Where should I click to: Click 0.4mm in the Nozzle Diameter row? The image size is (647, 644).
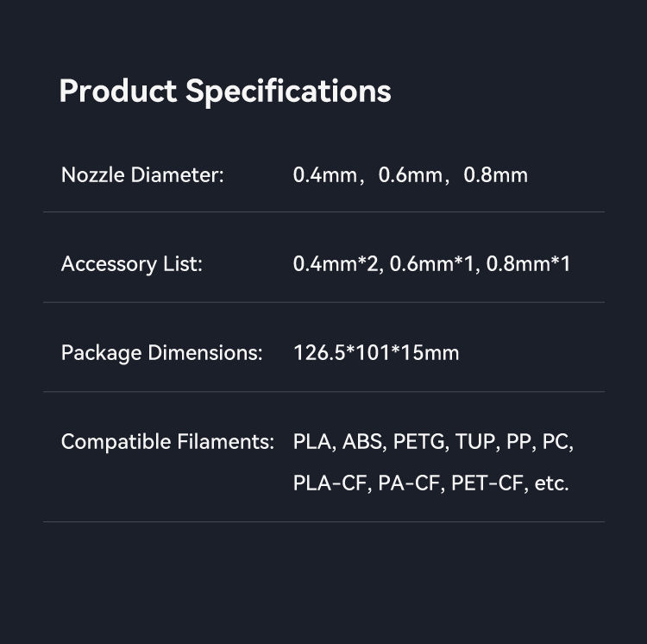324,175
